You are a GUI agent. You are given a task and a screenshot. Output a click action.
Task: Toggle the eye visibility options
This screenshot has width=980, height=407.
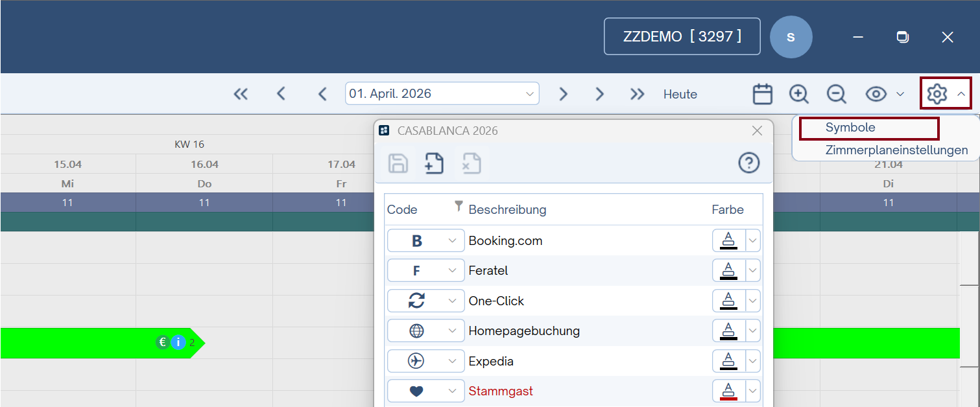pos(876,94)
